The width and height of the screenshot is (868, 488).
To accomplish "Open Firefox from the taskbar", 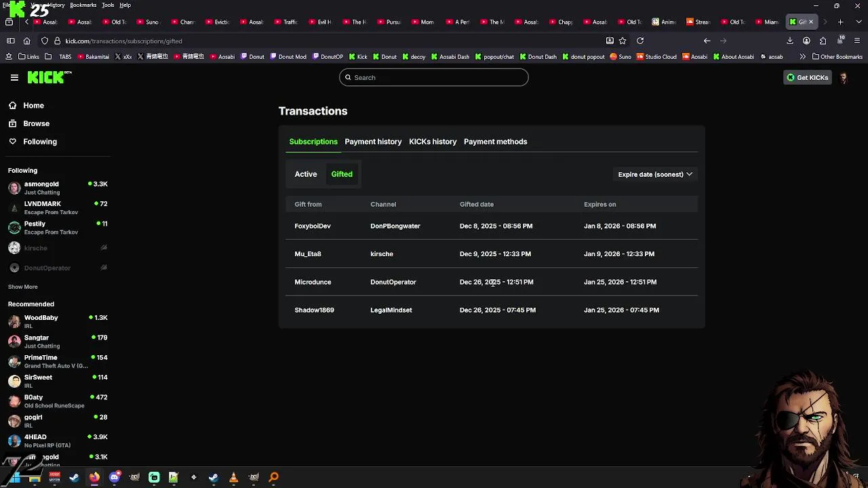I will point(94,477).
